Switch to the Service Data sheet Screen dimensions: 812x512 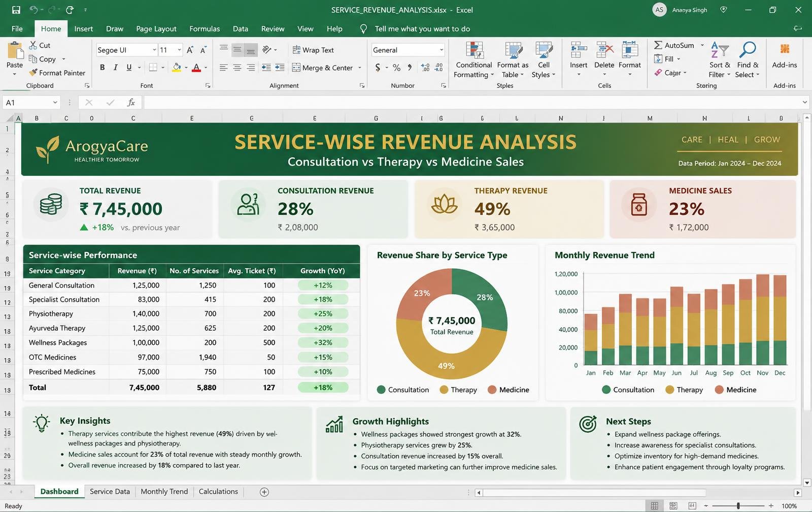coord(110,491)
